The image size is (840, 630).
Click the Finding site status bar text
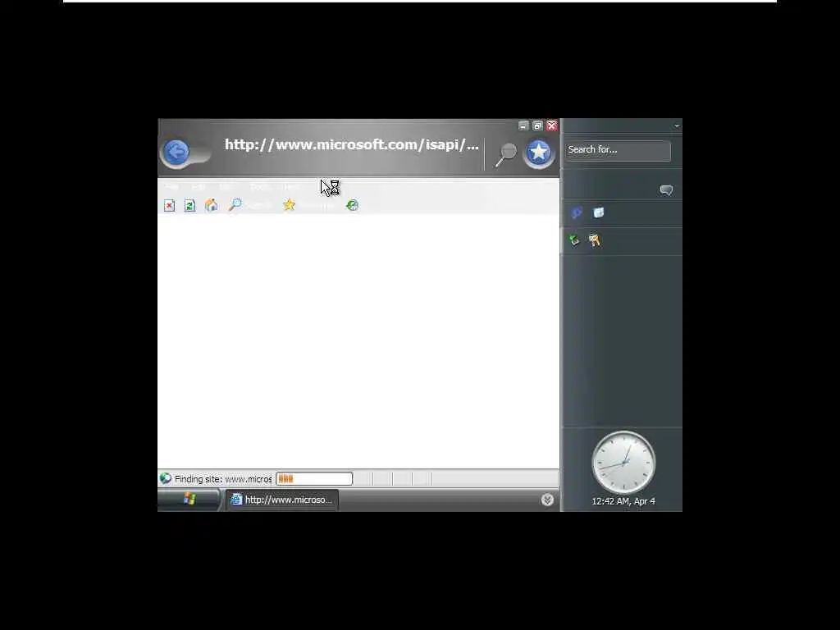pos(223,479)
